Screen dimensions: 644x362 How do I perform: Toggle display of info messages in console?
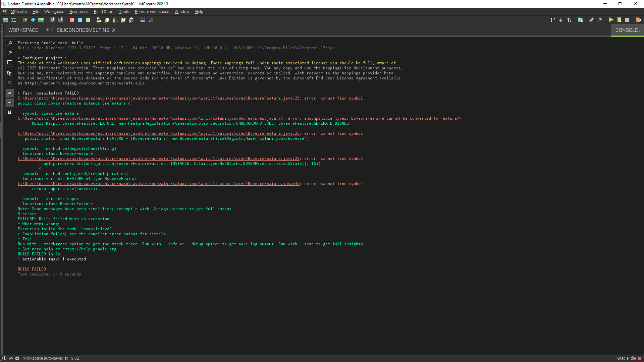(10, 93)
